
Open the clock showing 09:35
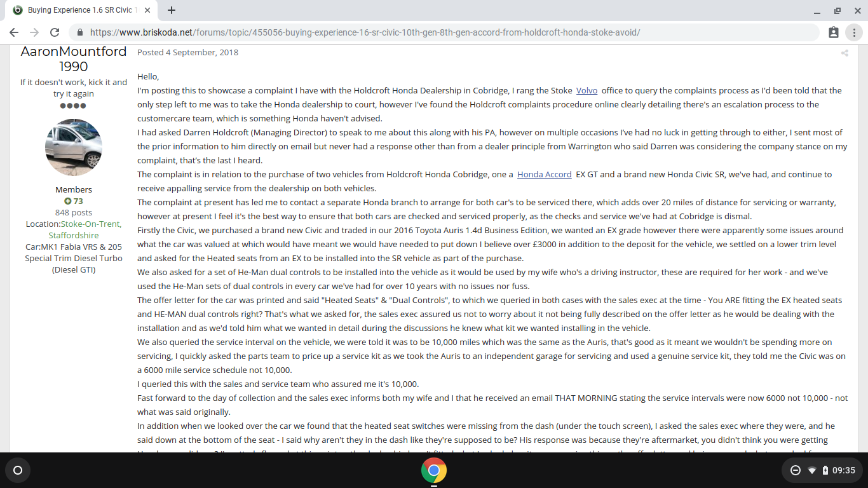coord(844,470)
